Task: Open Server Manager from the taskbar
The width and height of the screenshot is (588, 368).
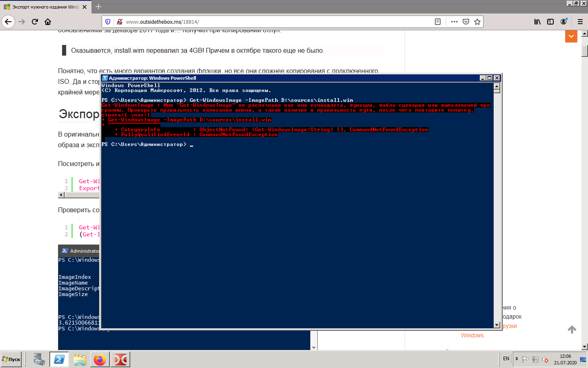Action: point(39,359)
